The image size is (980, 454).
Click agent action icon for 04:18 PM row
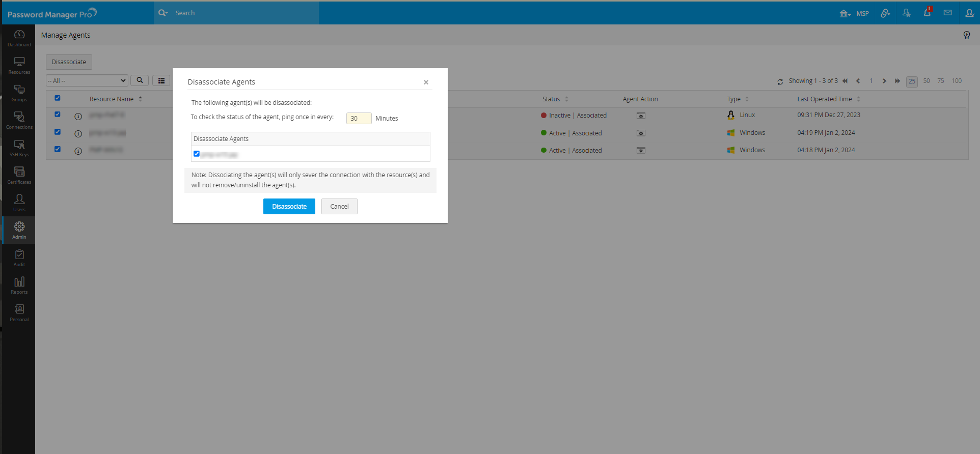point(641,151)
